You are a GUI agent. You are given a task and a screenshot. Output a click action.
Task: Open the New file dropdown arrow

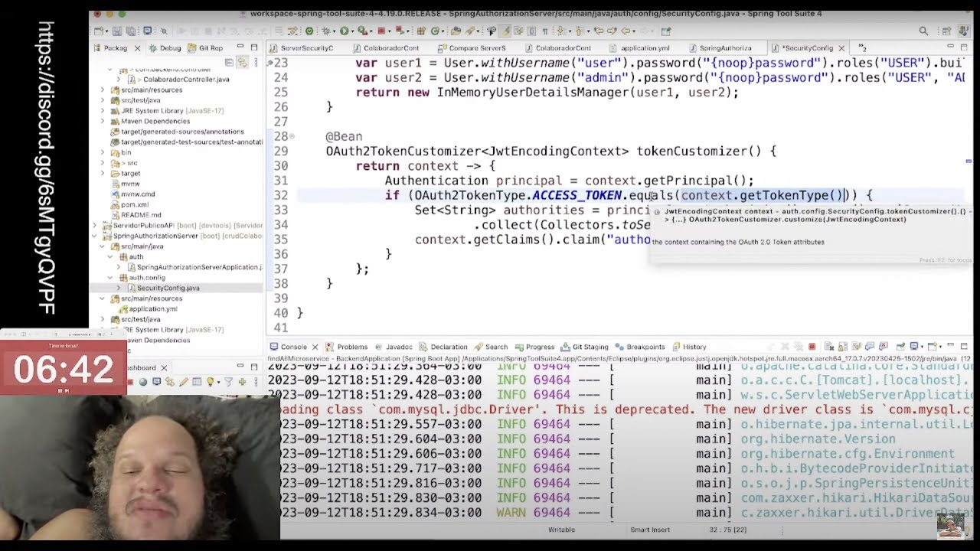(x=107, y=31)
